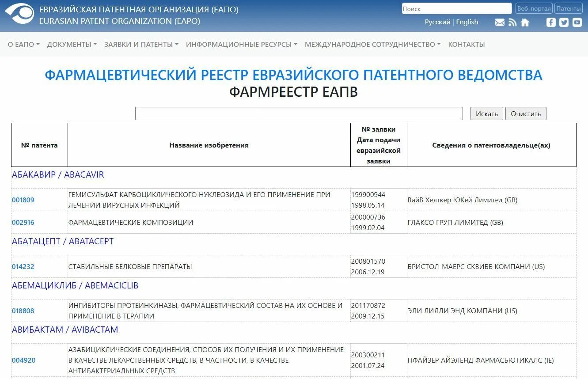Click the pharma registry search field
The image size is (588, 379).
pyautogui.click(x=299, y=114)
